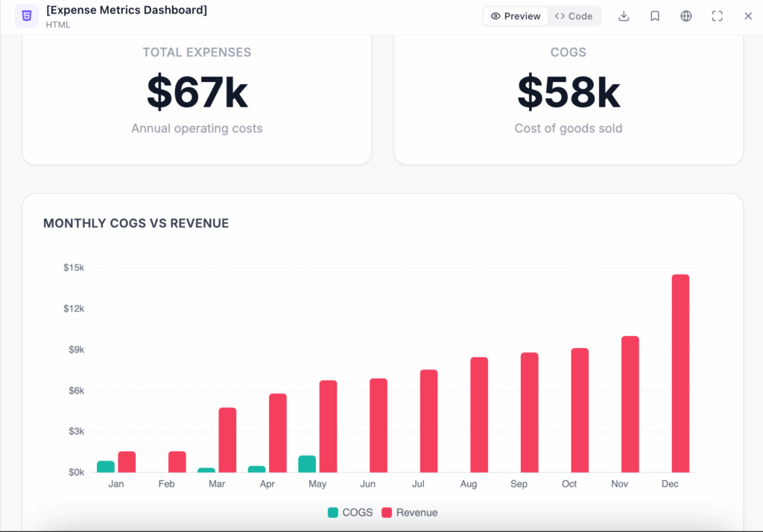Download the dashboard file

tap(624, 16)
